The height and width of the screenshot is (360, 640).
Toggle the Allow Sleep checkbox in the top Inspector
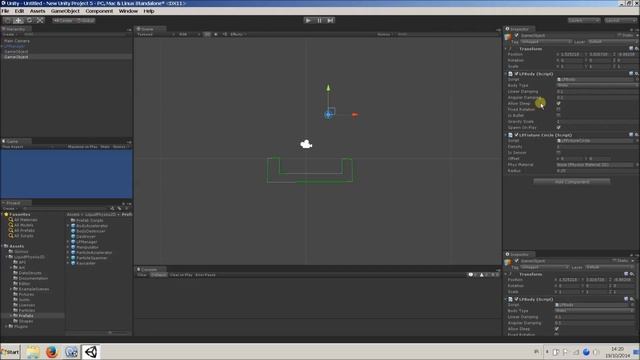558,104
